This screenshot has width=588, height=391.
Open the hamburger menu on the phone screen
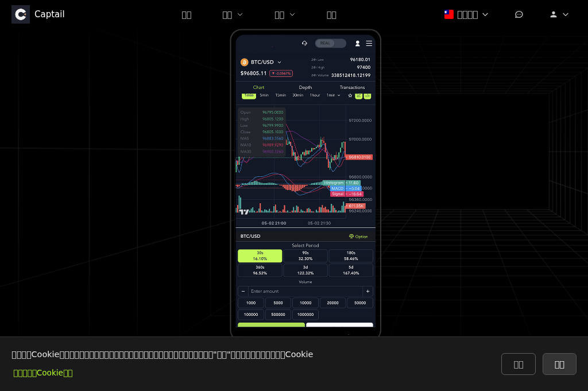click(x=369, y=43)
